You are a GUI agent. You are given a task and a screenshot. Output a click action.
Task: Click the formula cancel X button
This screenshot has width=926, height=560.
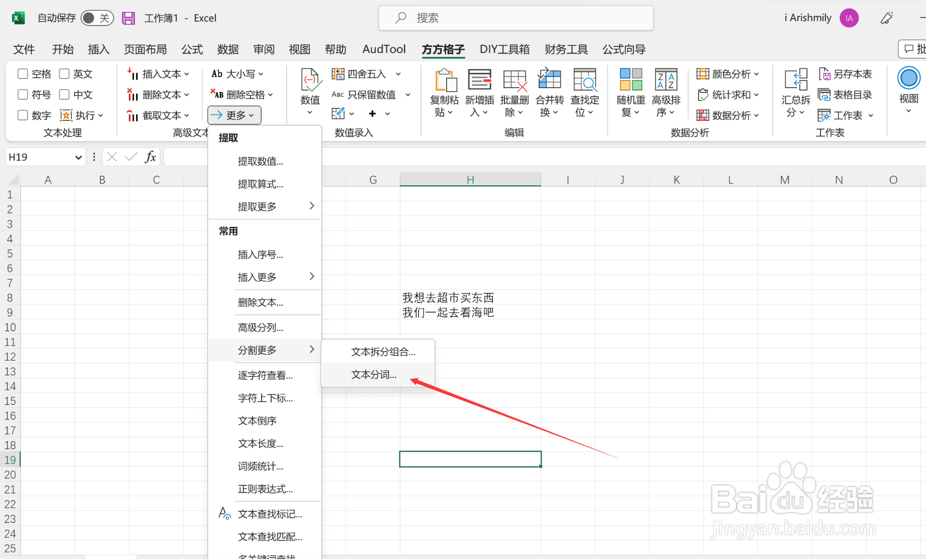(x=112, y=157)
